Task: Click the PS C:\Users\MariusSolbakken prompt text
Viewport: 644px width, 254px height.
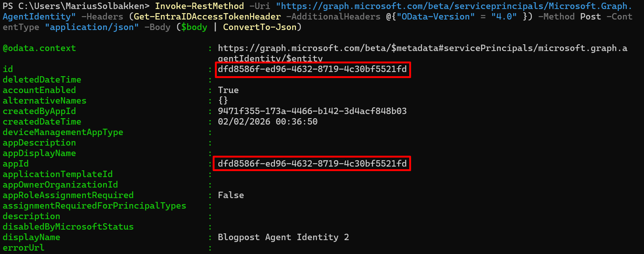Action: pos(76,6)
